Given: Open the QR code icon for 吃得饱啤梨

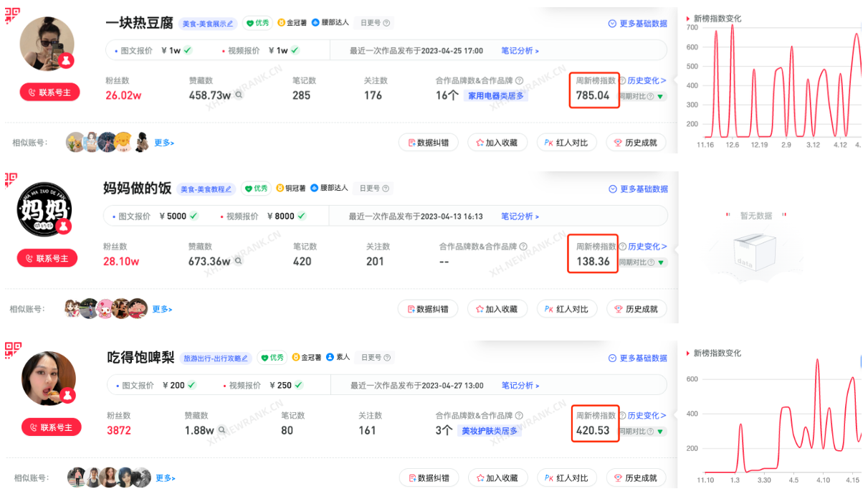Looking at the screenshot, I should pos(12,350).
